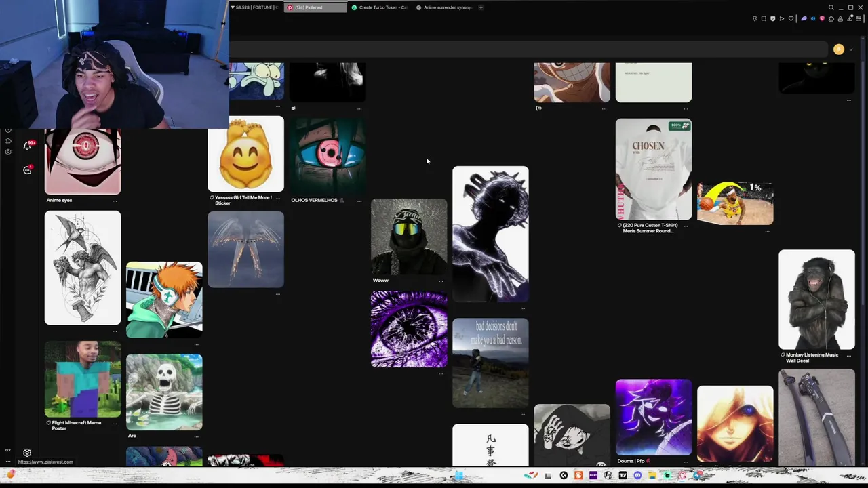This screenshot has width=868, height=488.
Task: Open File Explorer from the taskbar
Action: [652, 476]
